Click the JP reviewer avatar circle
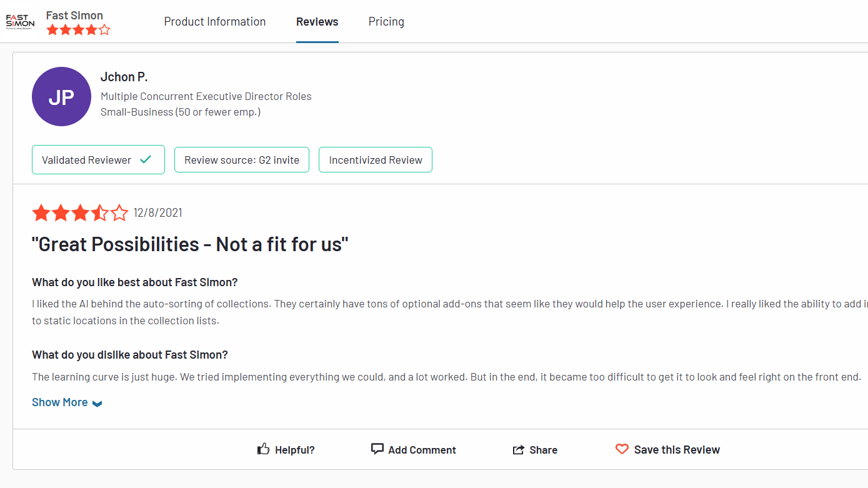 61,97
